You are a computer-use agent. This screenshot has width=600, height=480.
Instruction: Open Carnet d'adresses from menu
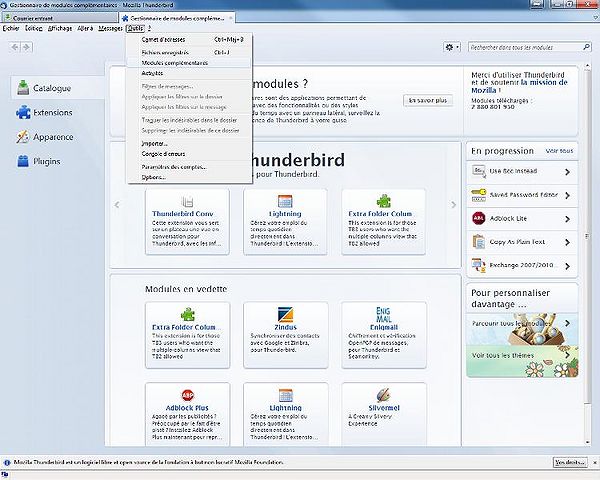tap(189, 39)
